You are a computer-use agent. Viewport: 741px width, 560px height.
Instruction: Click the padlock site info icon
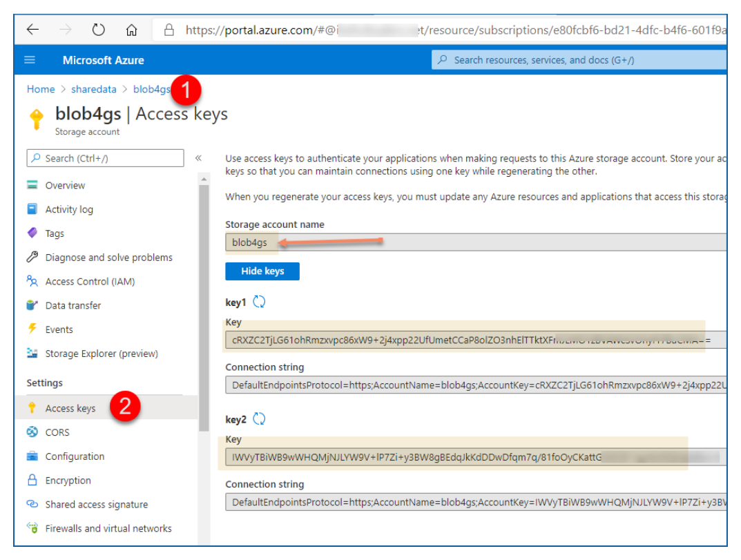[169, 30]
